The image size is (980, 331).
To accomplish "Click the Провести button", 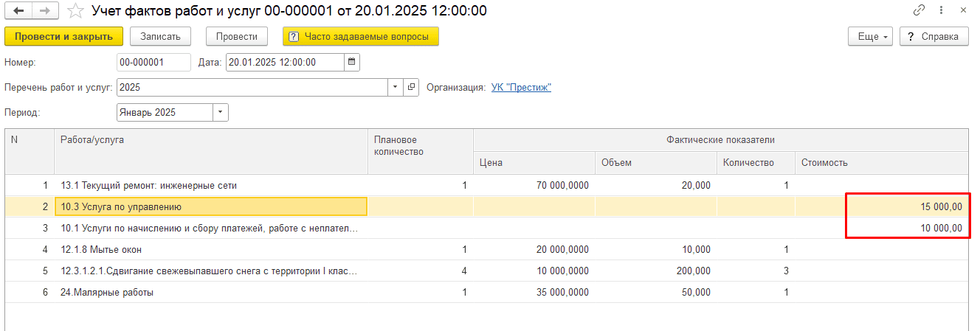I will click(237, 36).
